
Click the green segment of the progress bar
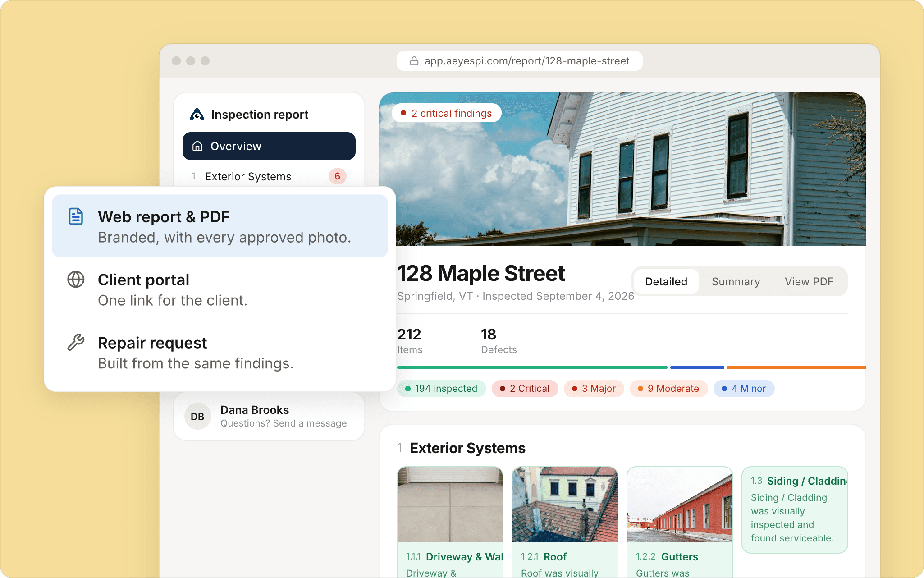532,367
